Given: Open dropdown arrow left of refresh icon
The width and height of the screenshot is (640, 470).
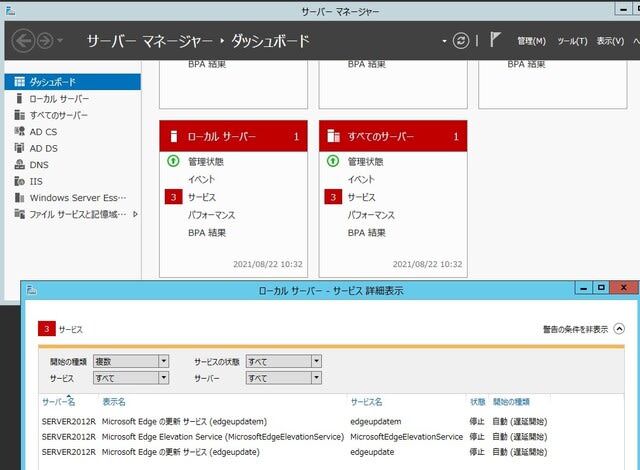Looking at the screenshot, I should tap(444, 41).
